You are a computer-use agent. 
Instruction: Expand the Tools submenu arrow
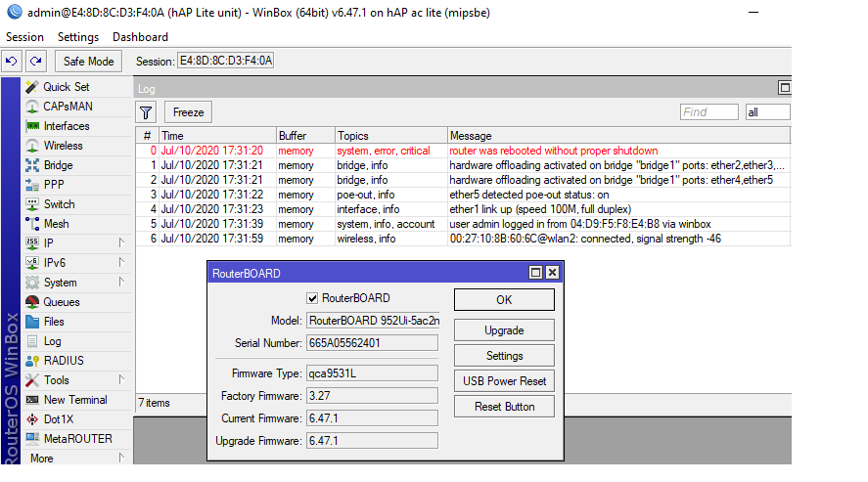pos(121,379)
